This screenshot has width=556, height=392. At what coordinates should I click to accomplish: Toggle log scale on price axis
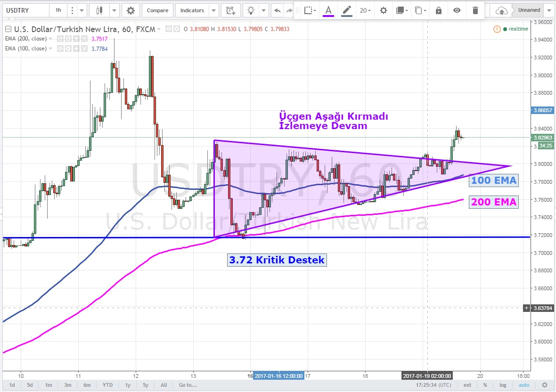(x=503, y=385)
